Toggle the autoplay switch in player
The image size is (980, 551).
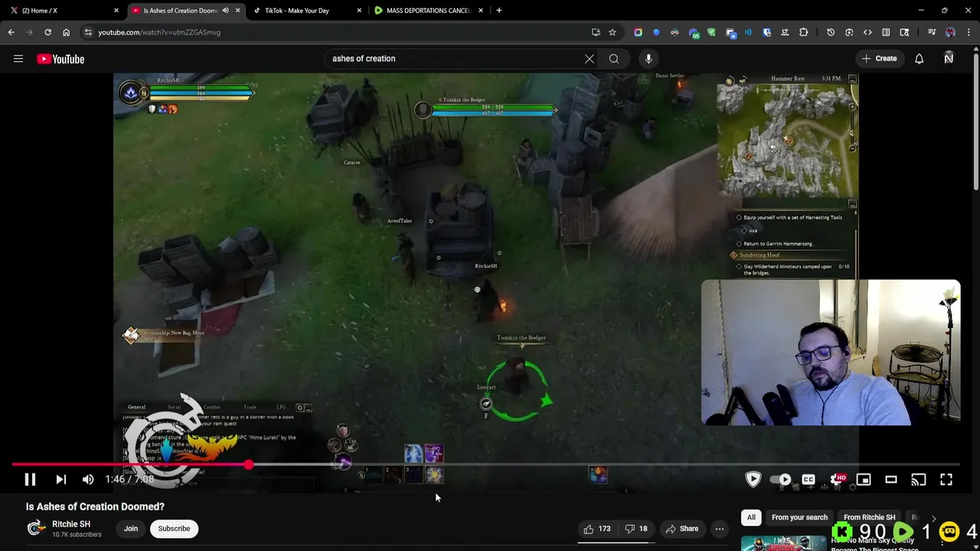781,480
